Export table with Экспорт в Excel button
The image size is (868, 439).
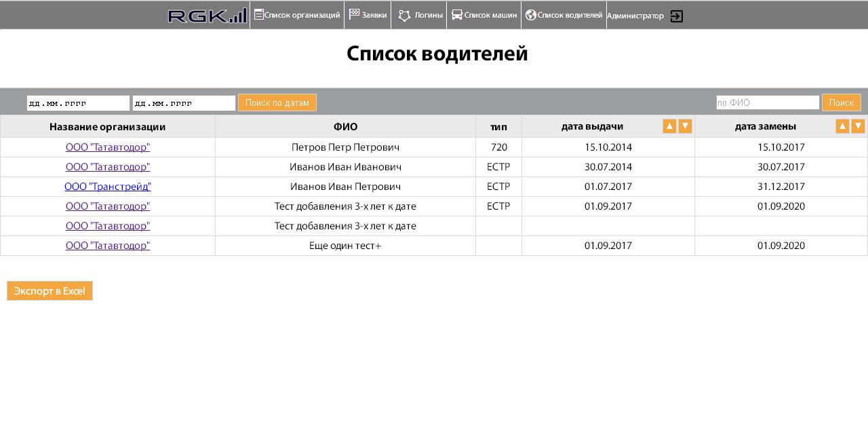tap(50, 291)
